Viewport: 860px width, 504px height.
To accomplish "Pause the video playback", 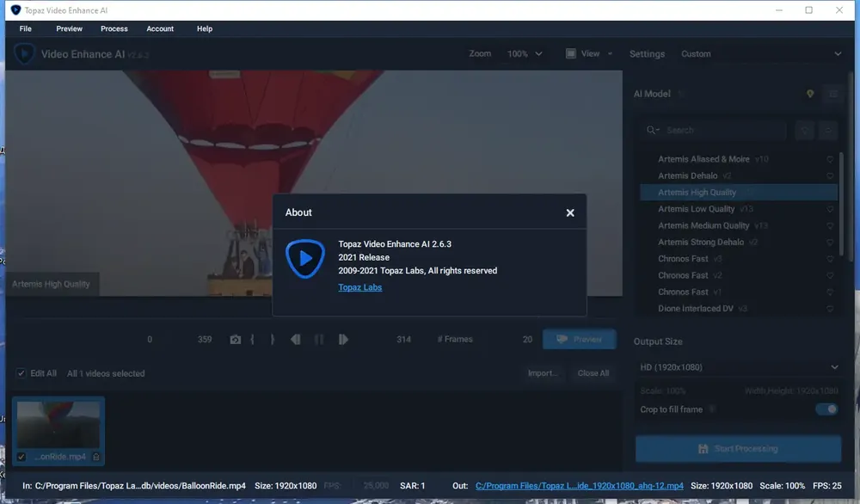I will tap(319, 340).
